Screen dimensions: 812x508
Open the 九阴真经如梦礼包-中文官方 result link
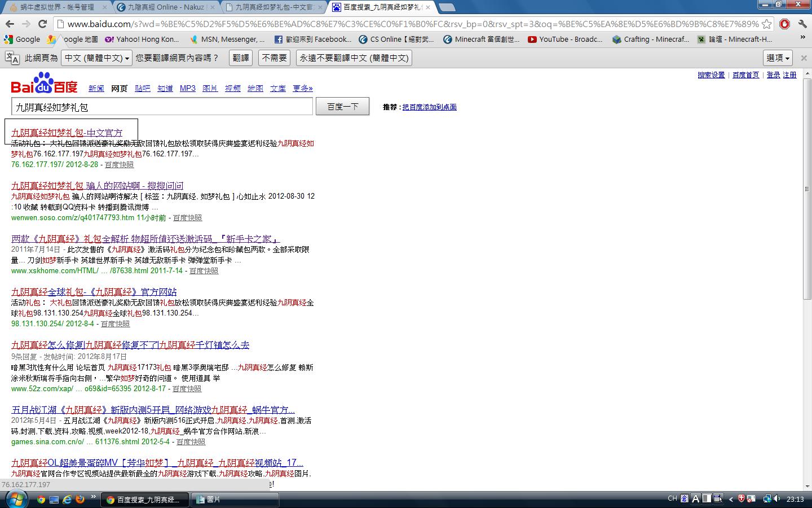67,133
